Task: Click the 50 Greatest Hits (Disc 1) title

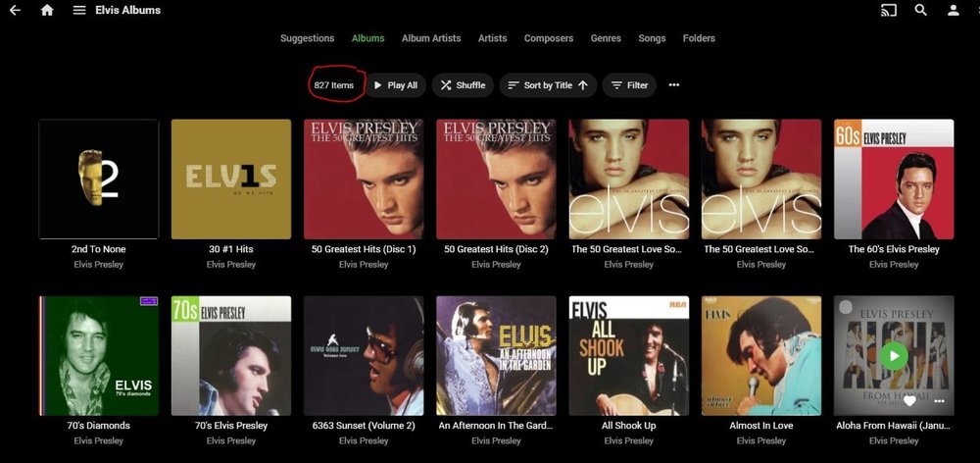Action: (x=364, y=249)
